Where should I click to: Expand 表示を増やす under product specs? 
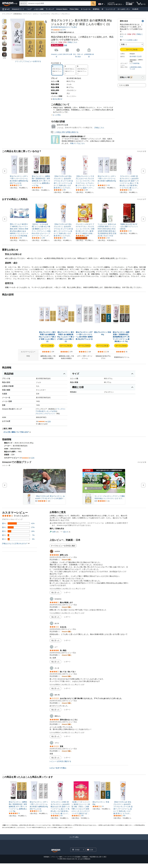(57, 99)
